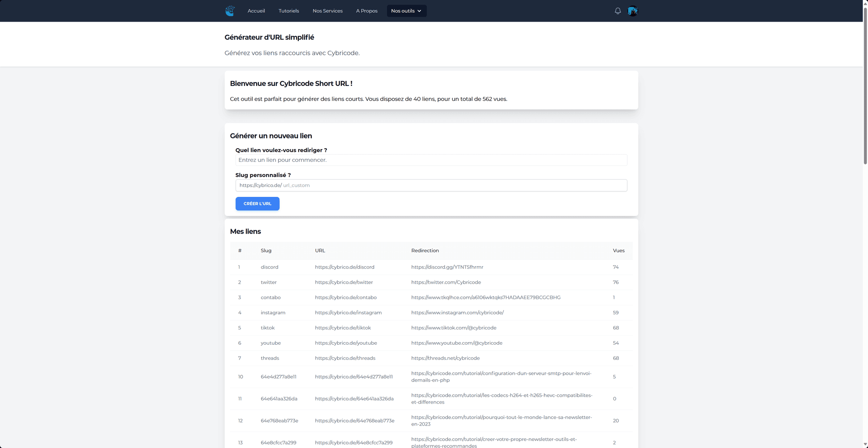Select the threads slug cell
The width and height of the screenshot is (868, 448).
(270, 358)
